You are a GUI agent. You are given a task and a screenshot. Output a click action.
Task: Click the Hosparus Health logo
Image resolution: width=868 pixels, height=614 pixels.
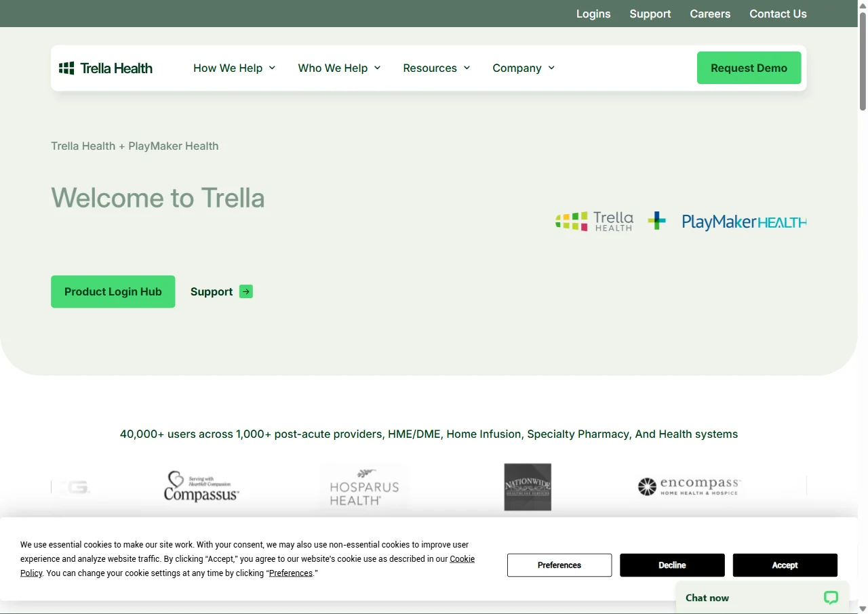[x=364, y=487]
